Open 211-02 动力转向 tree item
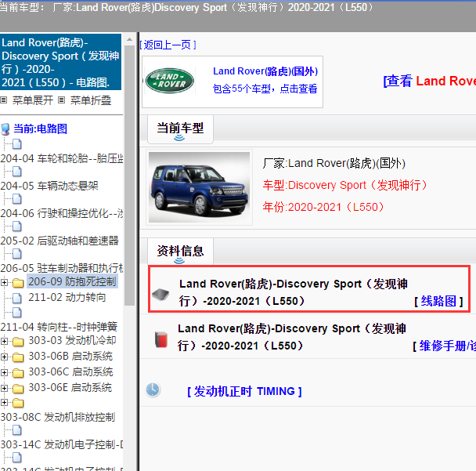Screen dimensions: 476x471 coord(67,297)
